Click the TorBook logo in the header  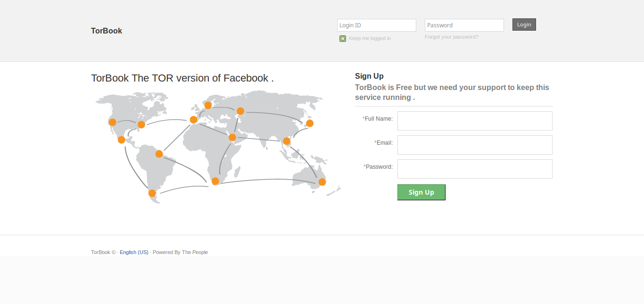click(x=107, y=31)
